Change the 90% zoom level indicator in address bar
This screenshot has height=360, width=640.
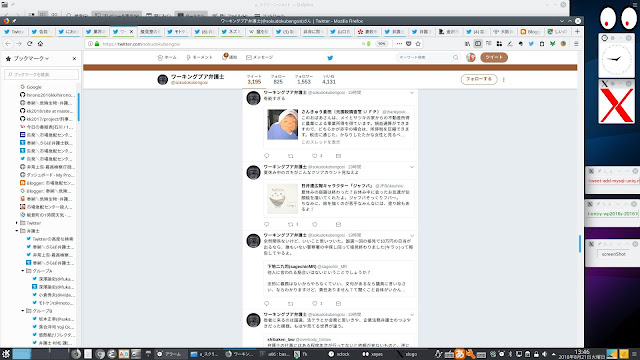click(381, 44)
